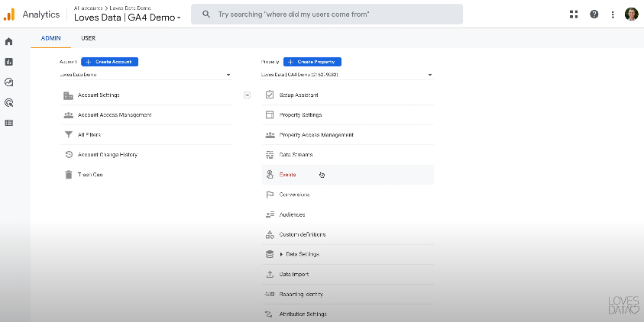644x322 pixels.
Task: Open Reporting Identity link
Action: click(301, 294)
